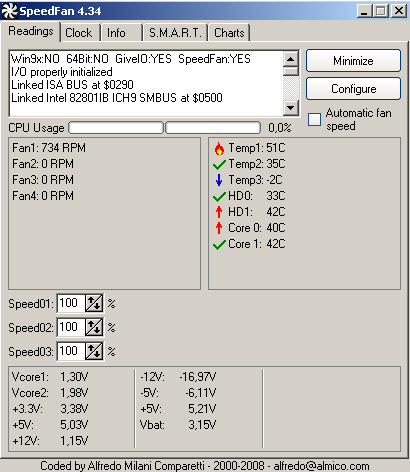Click the Fan4: 0 RPM reading
Viewport: 410px width, 472px height.
pos(43,196)
